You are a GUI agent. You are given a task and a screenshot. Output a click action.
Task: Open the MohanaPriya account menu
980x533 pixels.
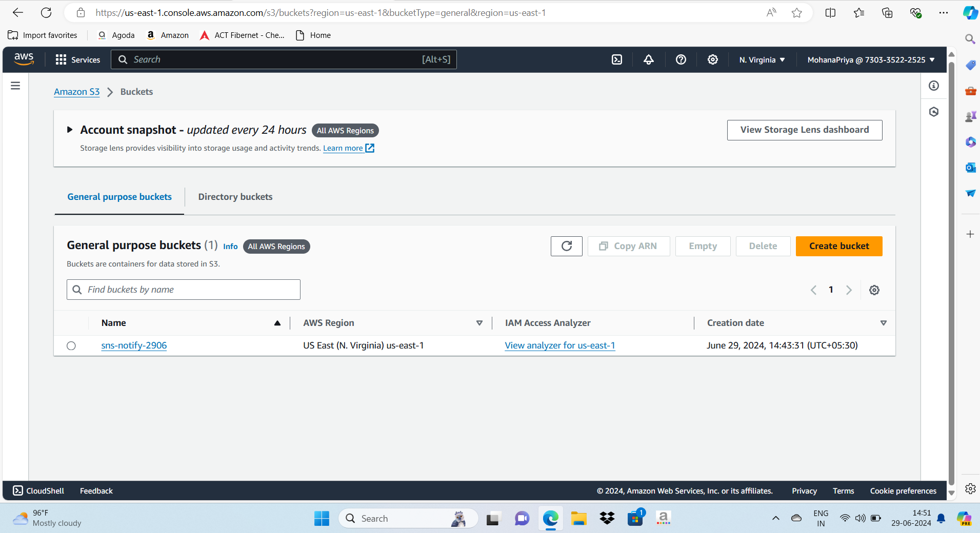pos(871,59)
